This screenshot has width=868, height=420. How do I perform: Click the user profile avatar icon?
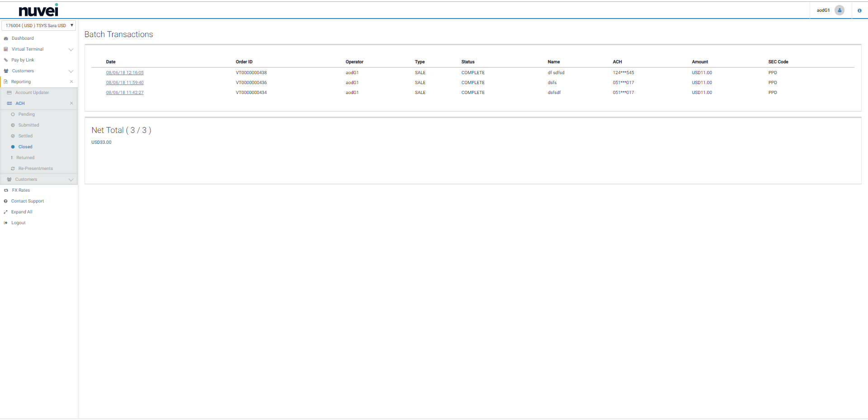839,10
